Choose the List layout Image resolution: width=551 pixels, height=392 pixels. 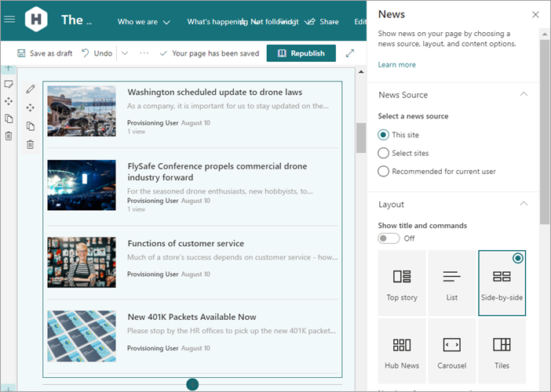pos(452,283)
